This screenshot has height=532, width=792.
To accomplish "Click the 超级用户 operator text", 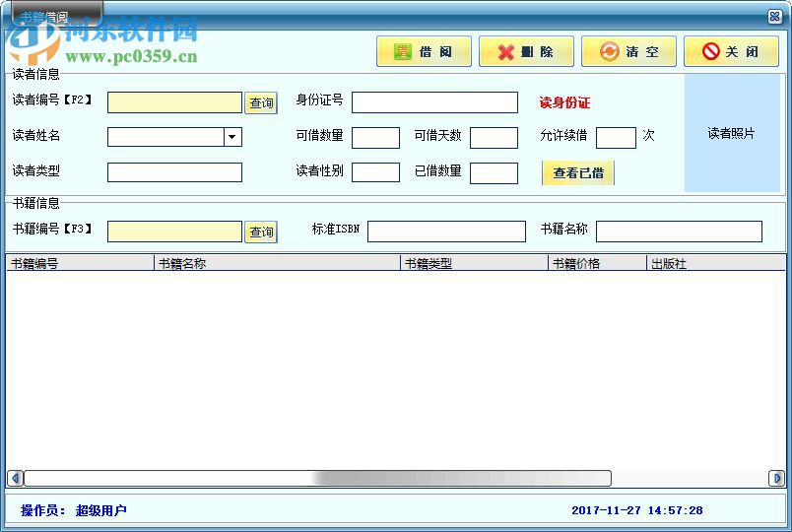I will pos(101,510).
